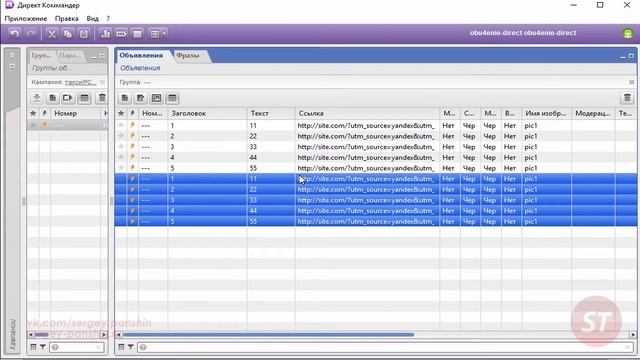Open the такси/РС... campaign link
Viewport: 640px width, 360px height.
pos(81,82)
